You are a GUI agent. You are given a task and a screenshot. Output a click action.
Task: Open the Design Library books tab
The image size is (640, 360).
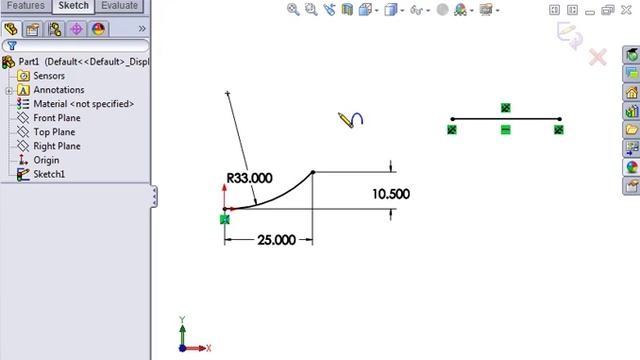631,111
